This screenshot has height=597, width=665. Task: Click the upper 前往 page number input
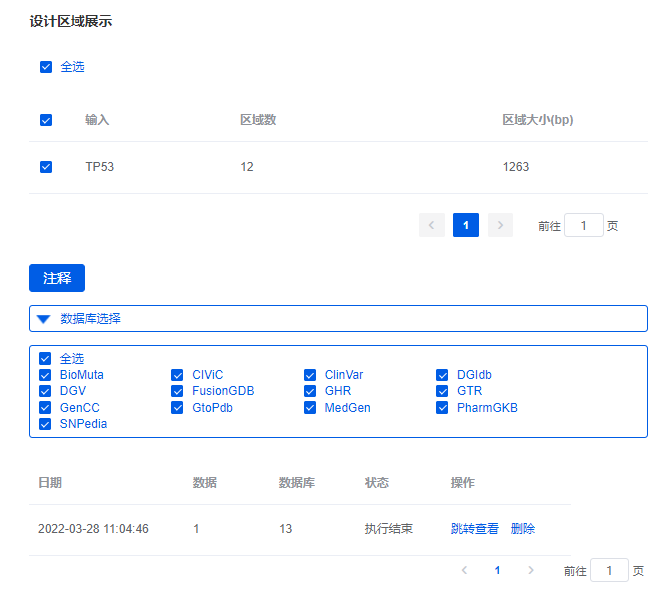point(584,225)
